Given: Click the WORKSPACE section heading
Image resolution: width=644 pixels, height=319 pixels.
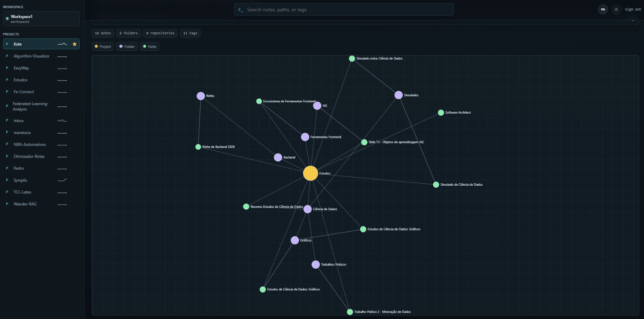Looking at the screenshot, I should tap(13, 7).
